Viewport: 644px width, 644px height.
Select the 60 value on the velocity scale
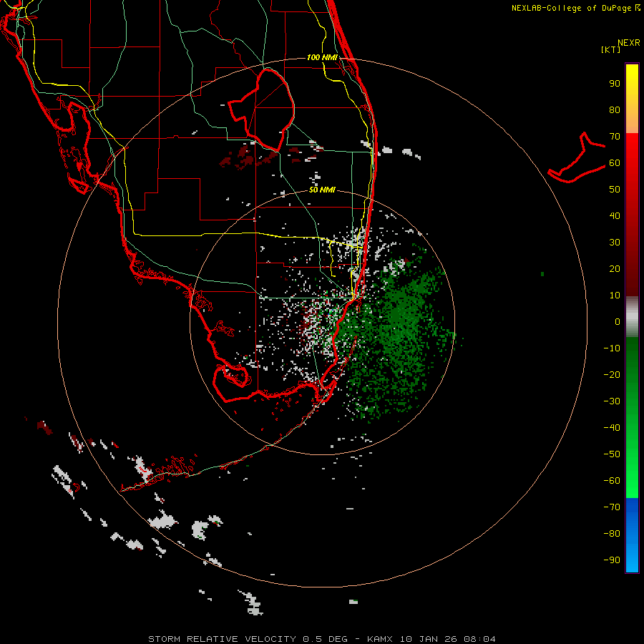click(x=615, y=163)
